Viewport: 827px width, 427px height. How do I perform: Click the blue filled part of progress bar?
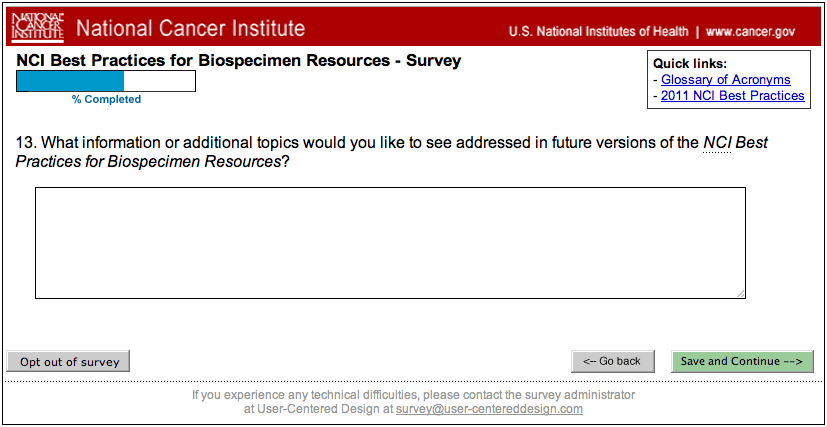click(x=70, y=81)
